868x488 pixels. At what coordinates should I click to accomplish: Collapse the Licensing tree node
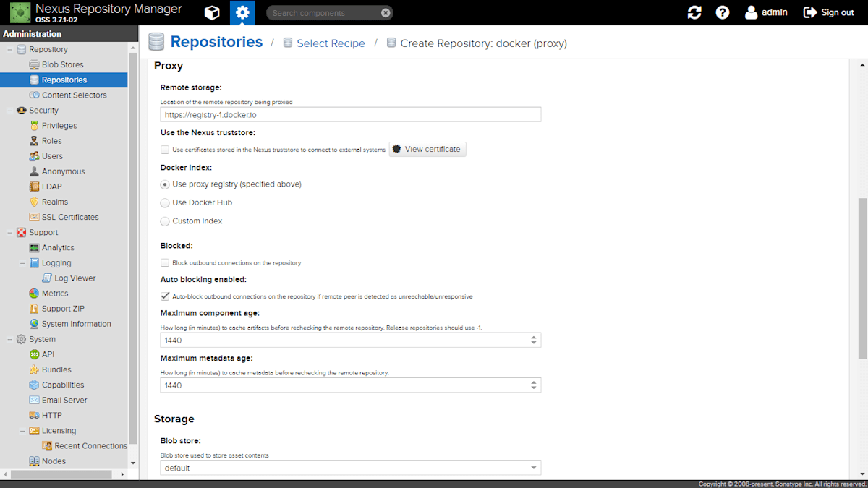(x=22, y=431)
